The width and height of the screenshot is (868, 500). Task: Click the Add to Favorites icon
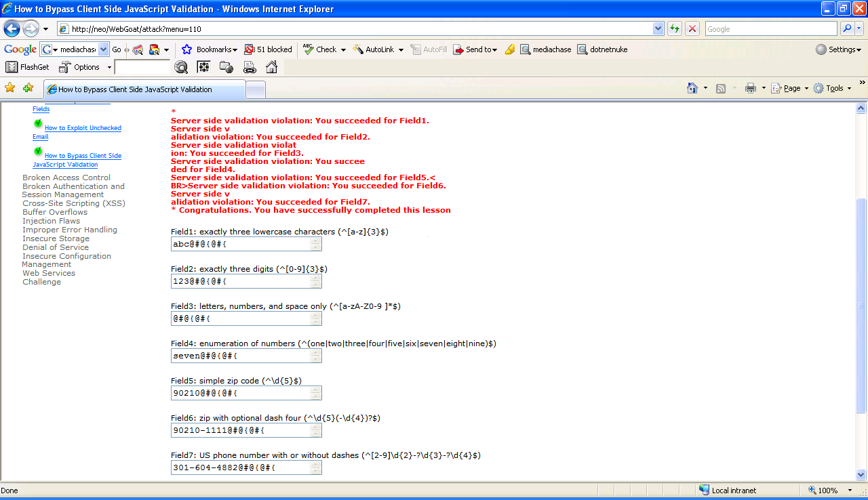(28, 88)
